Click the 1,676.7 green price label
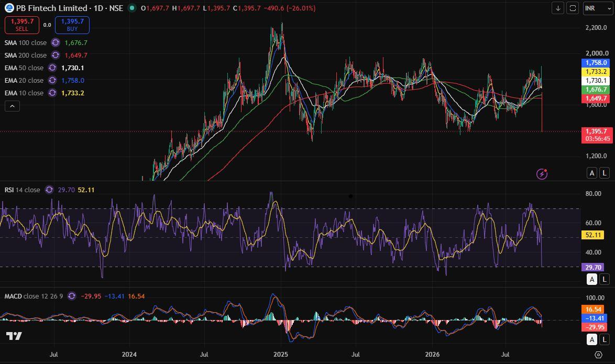Image resolution: width=615 pixels, height=364 pixels. click(x=596, y=90)
